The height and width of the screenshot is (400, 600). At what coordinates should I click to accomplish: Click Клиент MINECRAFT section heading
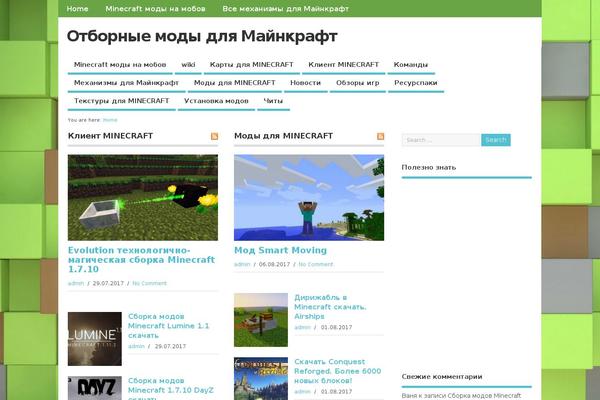[x=110, y=136]
